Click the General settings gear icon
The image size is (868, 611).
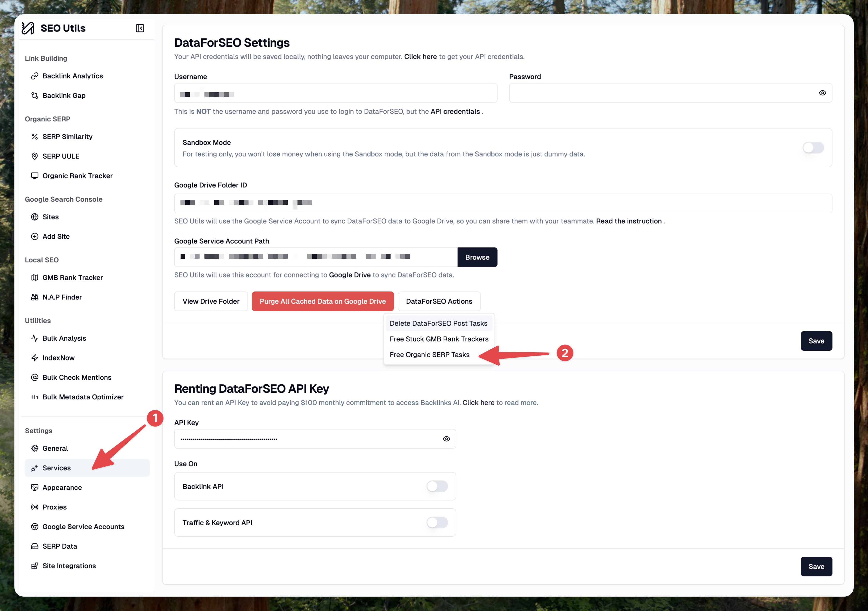point(35,449)
